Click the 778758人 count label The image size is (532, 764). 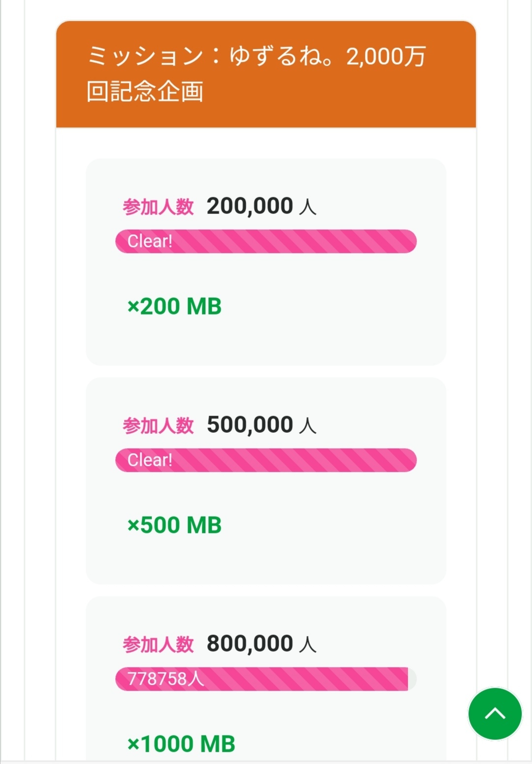tap(166, 679)
